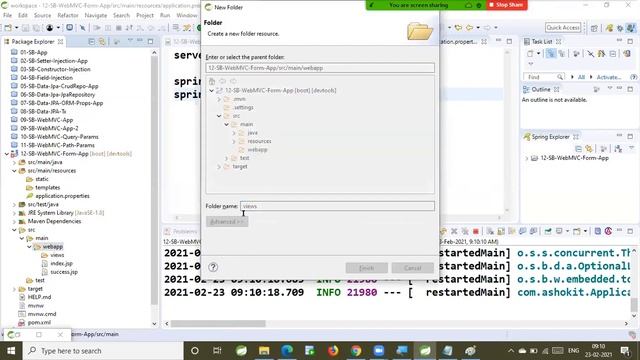Click Cortana circle icon on taskbar
This screenshot has width=640, height=360.
pos(195,351)
